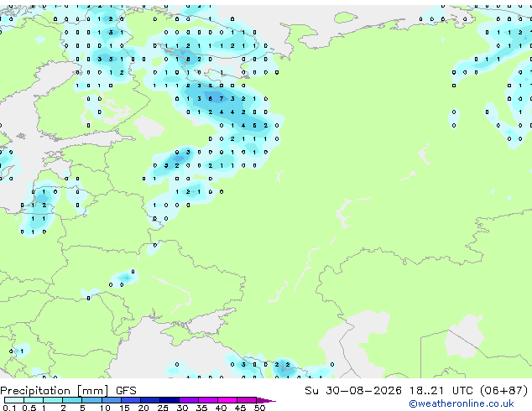Click the "0.1" legend scale label
This screenshot has height=411, width=532.
tap(9, 408)
